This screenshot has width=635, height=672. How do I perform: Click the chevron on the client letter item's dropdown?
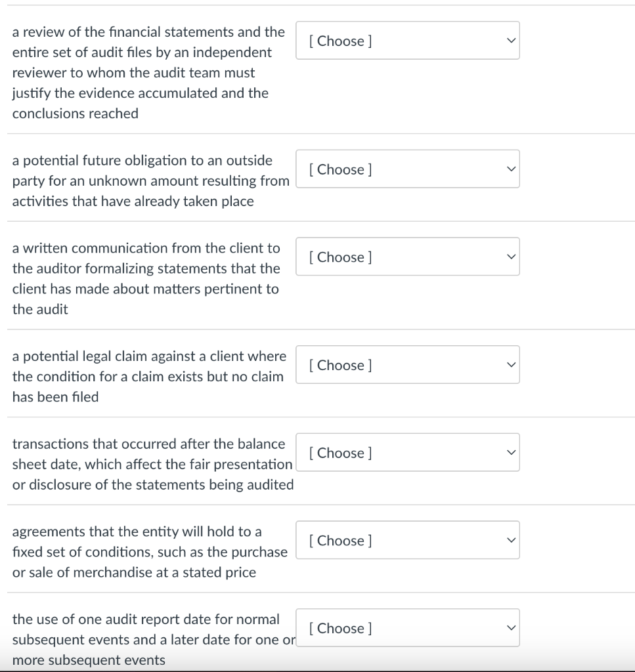(512, 257)
